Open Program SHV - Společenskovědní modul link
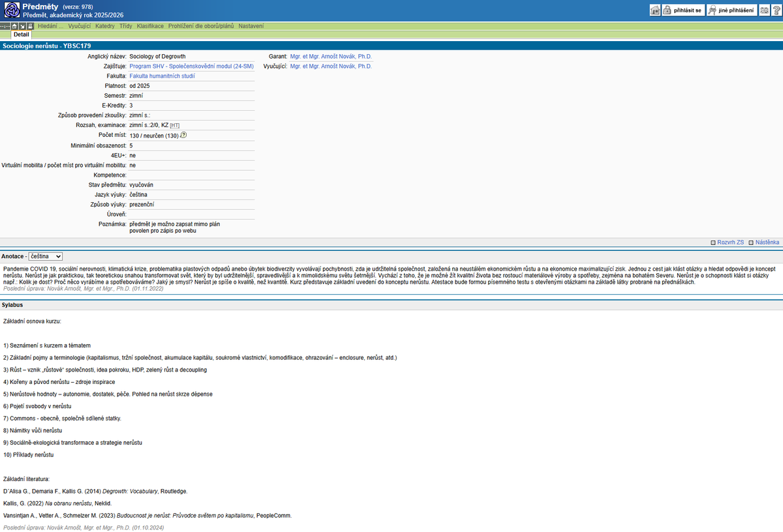 (x=192, y=66)
